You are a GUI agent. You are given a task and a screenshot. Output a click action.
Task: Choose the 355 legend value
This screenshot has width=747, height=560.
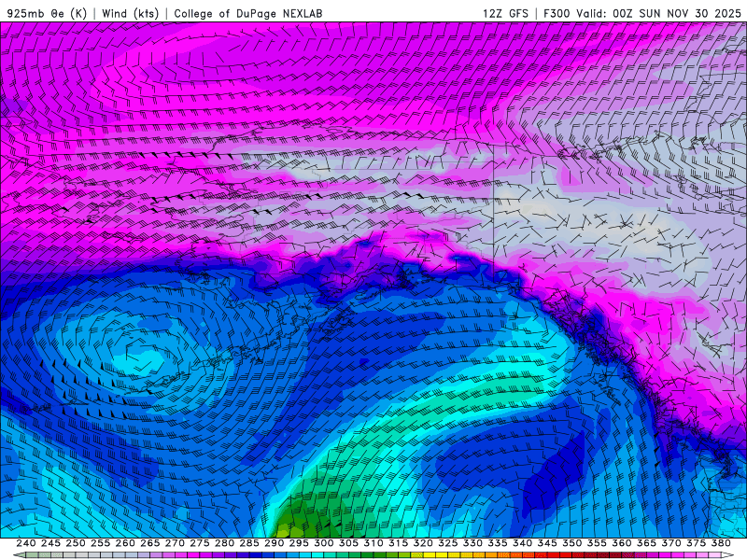tap(597, 543)
